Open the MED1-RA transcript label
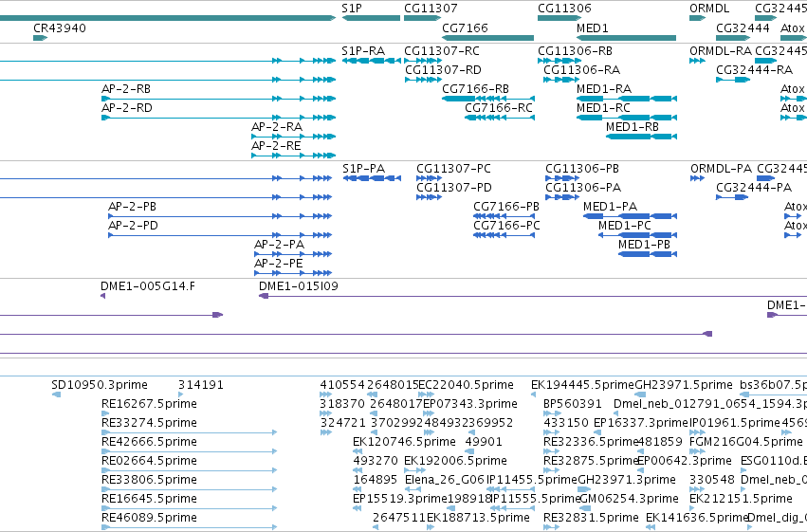This screenshot has height=532, width=807. (604, 88)
